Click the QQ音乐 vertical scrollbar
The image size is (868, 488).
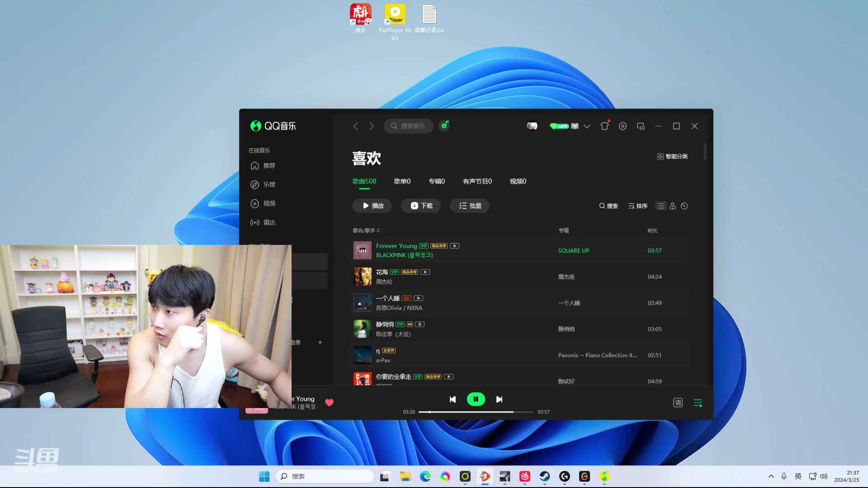[705, 151]
